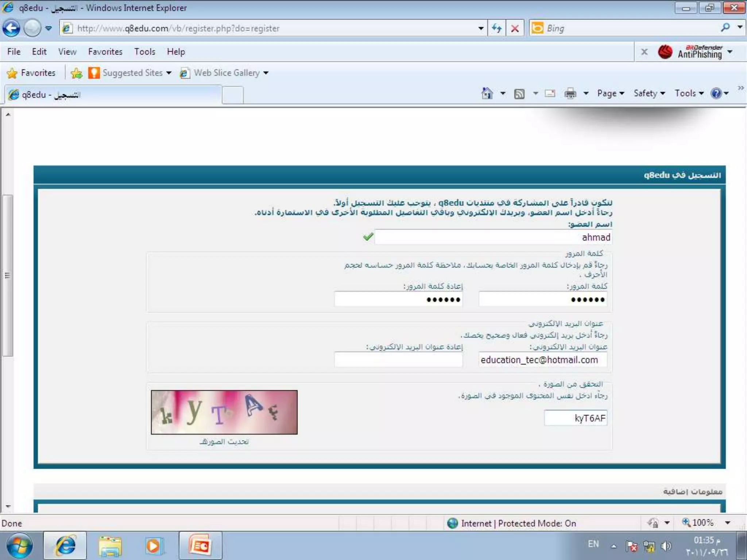Open the Page dropdown menu
The image size is (747, 560).
pyautogui.click(x=610, y=93)
